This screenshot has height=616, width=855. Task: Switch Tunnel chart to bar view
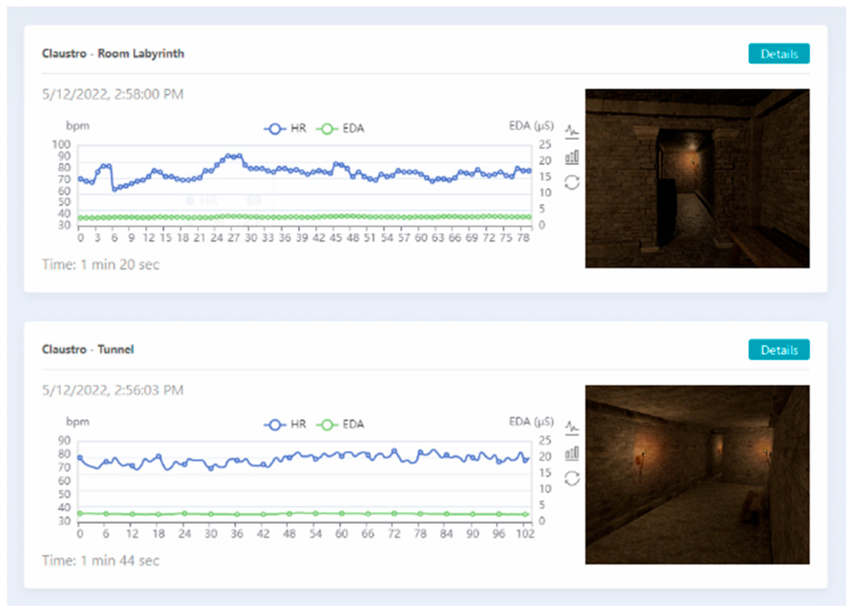572,453
